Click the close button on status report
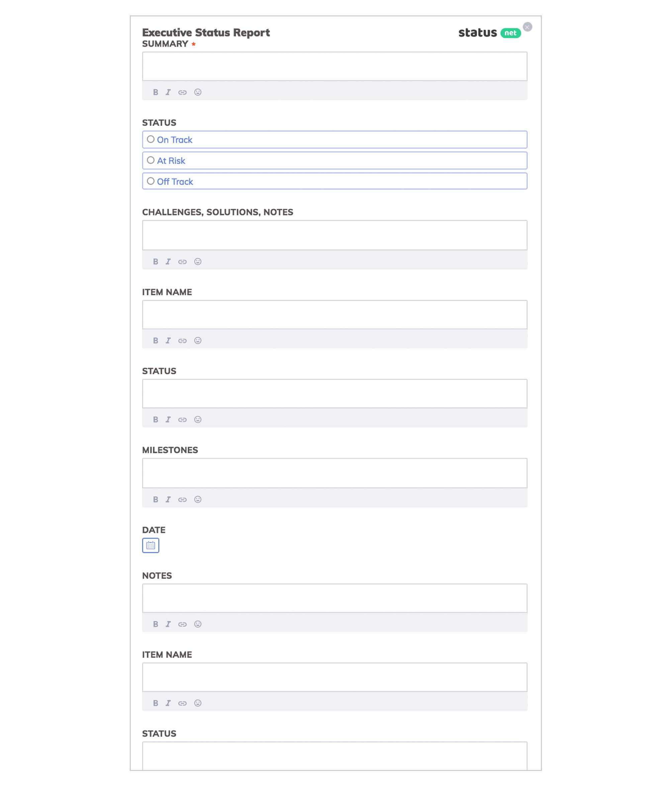 [x=527, y=27]
